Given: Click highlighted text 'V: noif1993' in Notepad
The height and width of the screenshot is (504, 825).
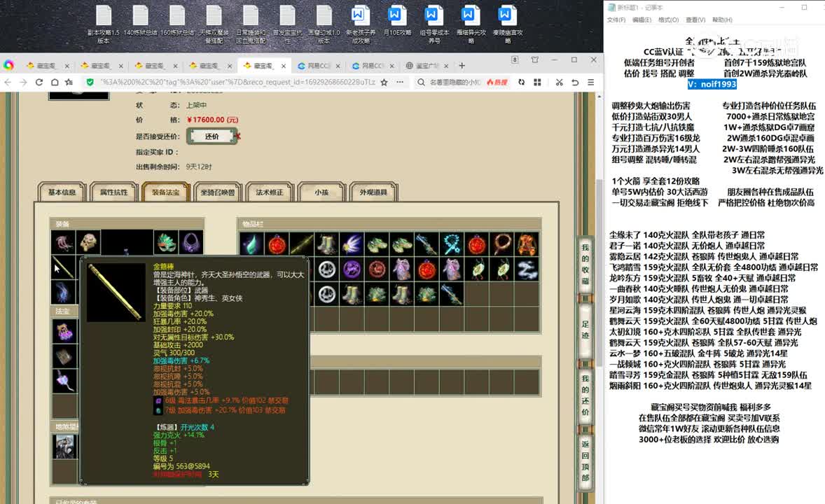Looking at the screenshot, I should click(712, 84).
